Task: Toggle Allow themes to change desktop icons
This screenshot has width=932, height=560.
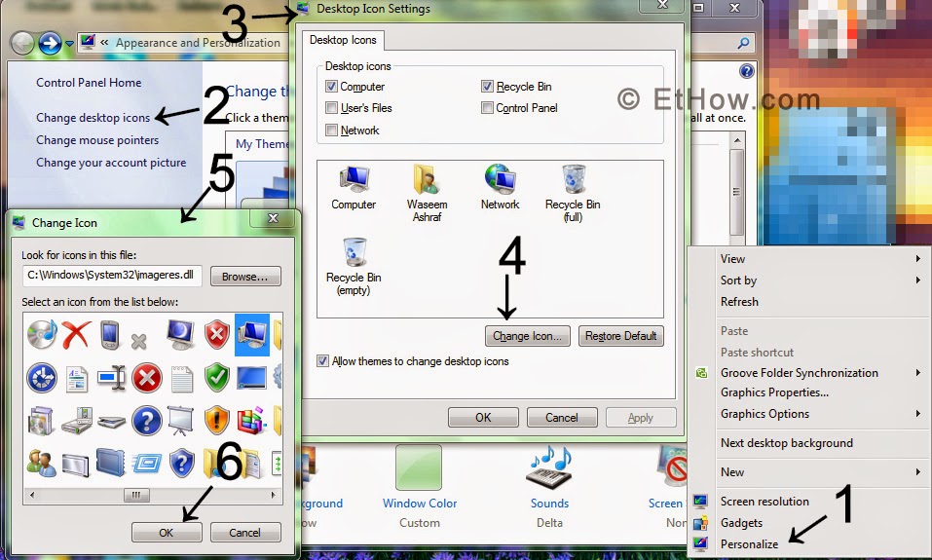Action: (x=322, y=361)
